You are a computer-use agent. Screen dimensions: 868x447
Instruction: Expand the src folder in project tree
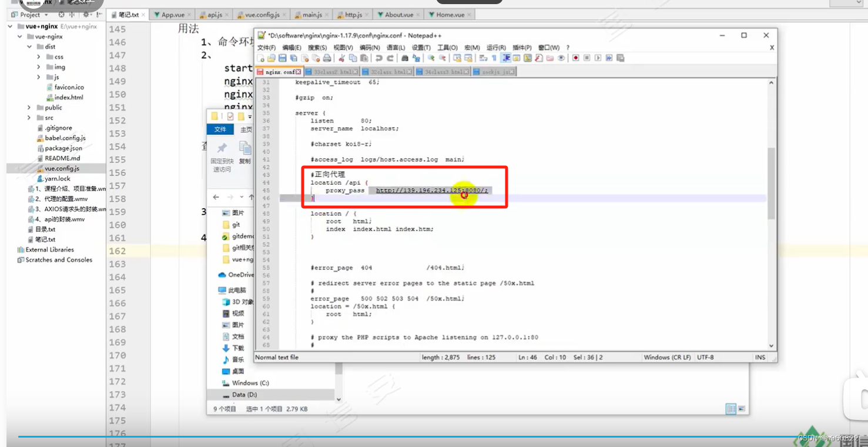click(29, 118)
